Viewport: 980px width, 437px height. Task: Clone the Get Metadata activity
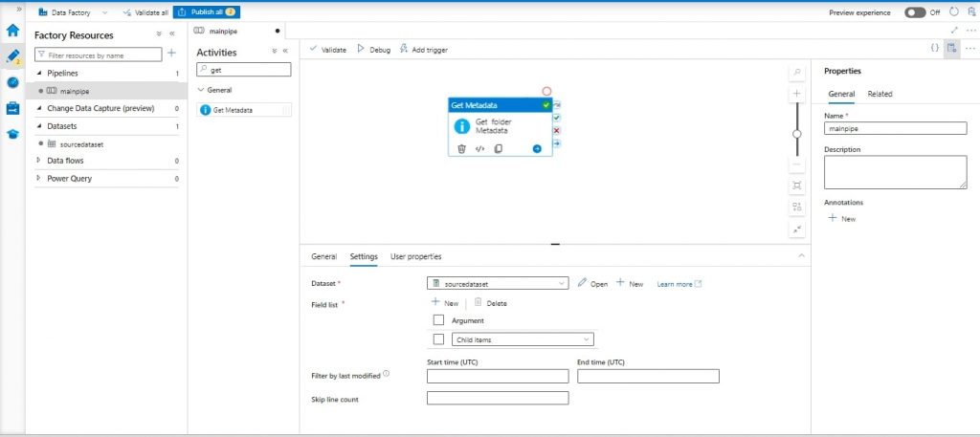pyautogui.click(x=498, y=148)
